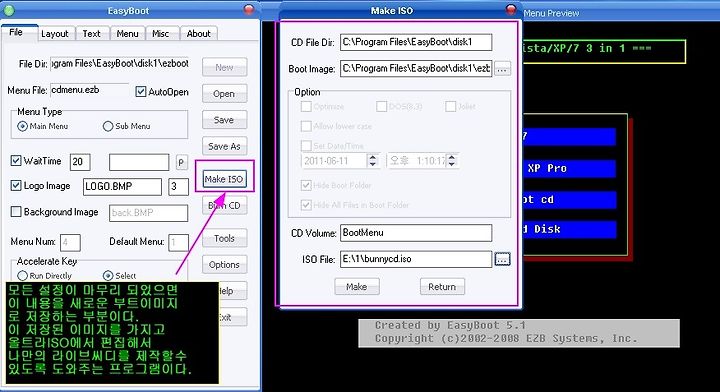The image size is (720, 392).
Task: Select the Sub Menu radio button
Action: pyautogui.click(x=108, y=126)
